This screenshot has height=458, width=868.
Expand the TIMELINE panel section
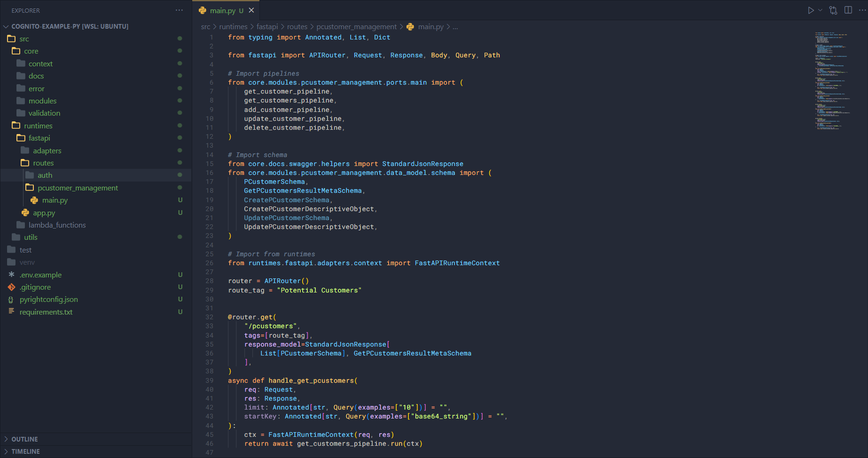click(x=25, y=451)
